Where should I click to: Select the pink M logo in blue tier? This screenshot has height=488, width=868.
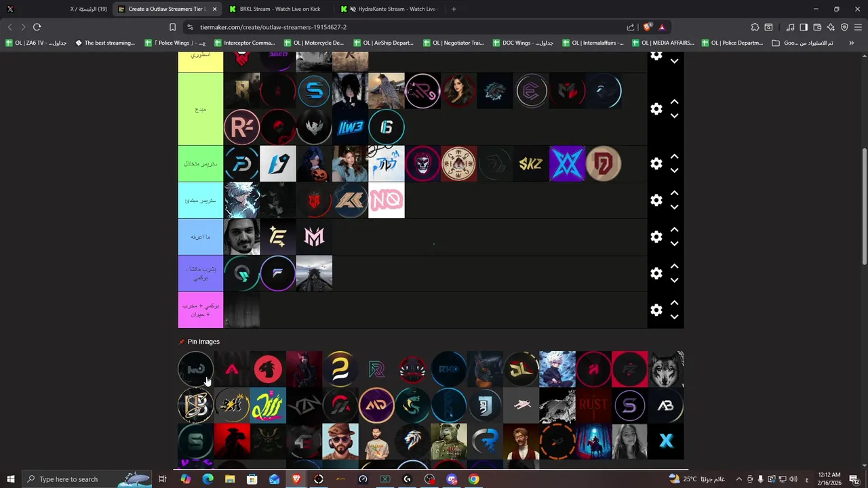coord(314,237)
